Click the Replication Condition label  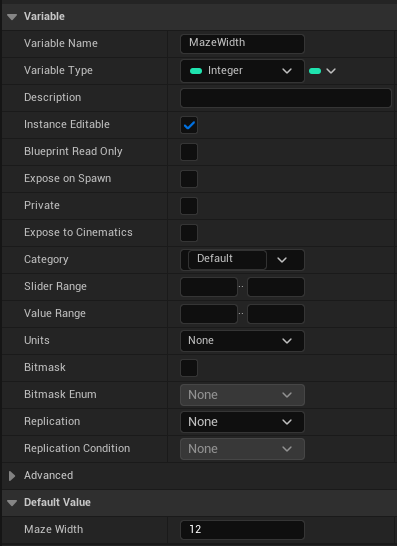click(77, 448)
